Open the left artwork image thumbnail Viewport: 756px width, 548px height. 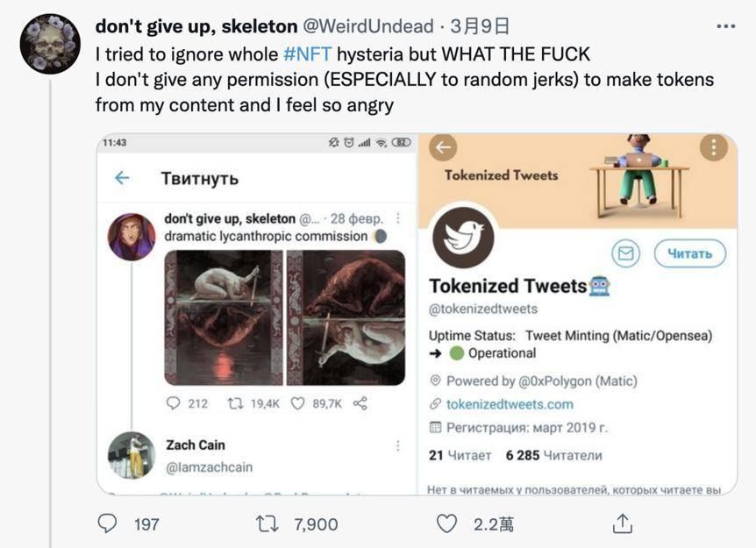[x=224, y=317]
